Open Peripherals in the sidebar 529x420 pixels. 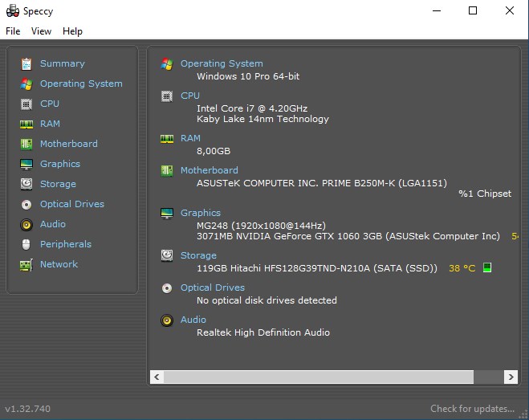(66, 244)
